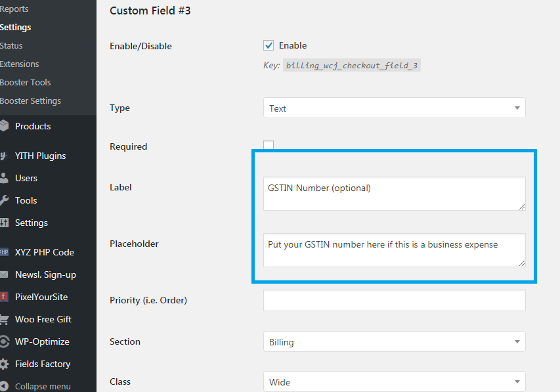
Task: Open the Extensions submenu link
Action: [x=19, y=64]
